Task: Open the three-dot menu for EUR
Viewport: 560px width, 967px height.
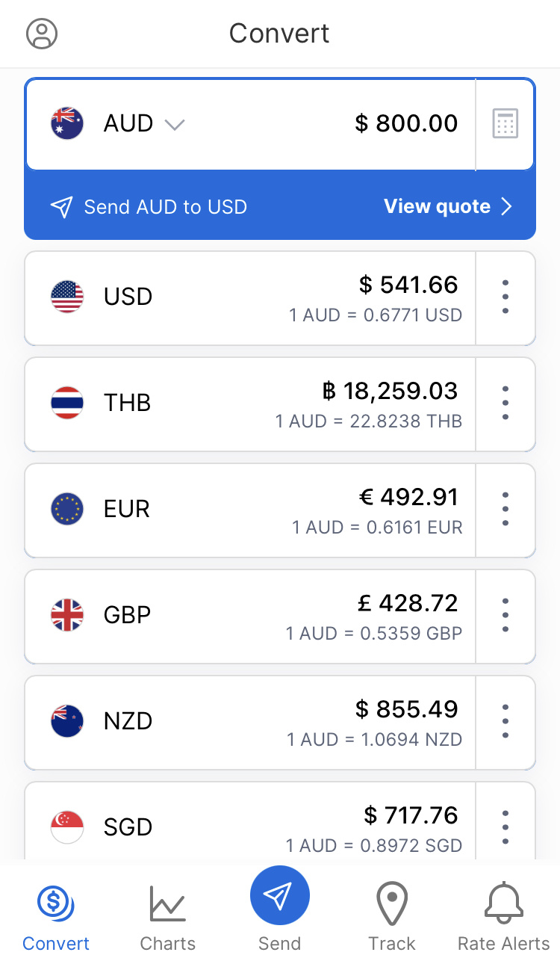Action: [505, 510]
